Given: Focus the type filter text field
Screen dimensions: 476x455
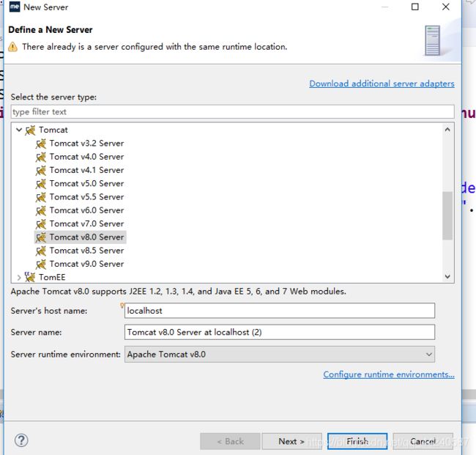Looking at the screenshot, I should pyautogui.click(x=233, y=112).
